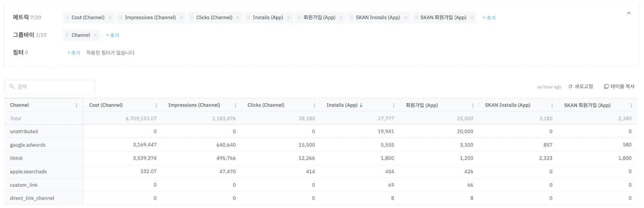The height and width of the screenshot is (208, 644).
Task: Add a filter with +추가
Action: [x=74, y=53]
